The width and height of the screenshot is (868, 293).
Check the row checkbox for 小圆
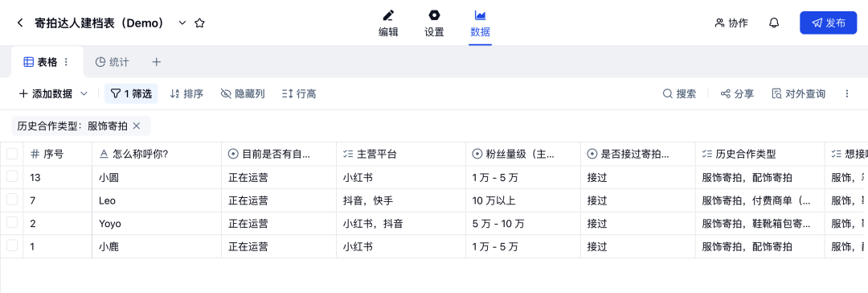tap(11, 177)
